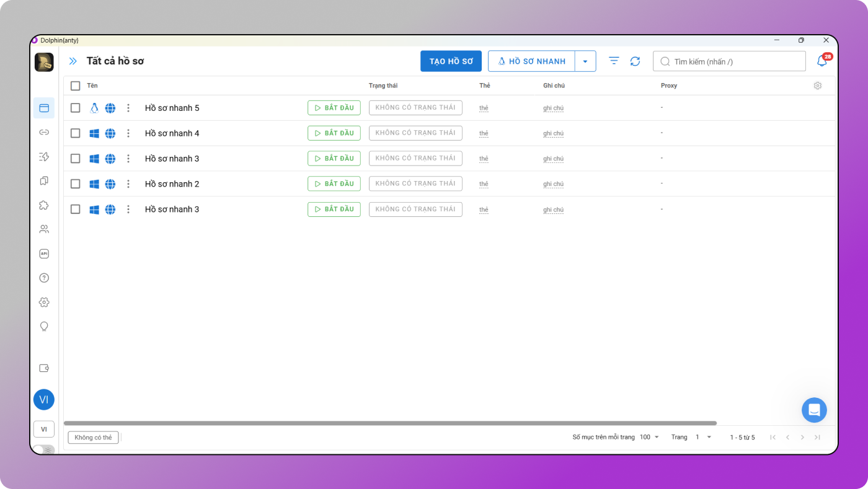Expand the Hồ sơ nhanh dropdown arrow
This screenshot has width=868, height=489.
[x=585, y=61]
